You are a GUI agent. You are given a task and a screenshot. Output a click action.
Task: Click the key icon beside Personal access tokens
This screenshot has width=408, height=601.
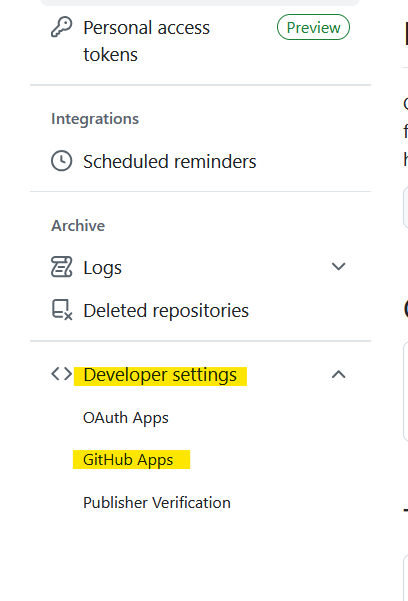(61, 27)
